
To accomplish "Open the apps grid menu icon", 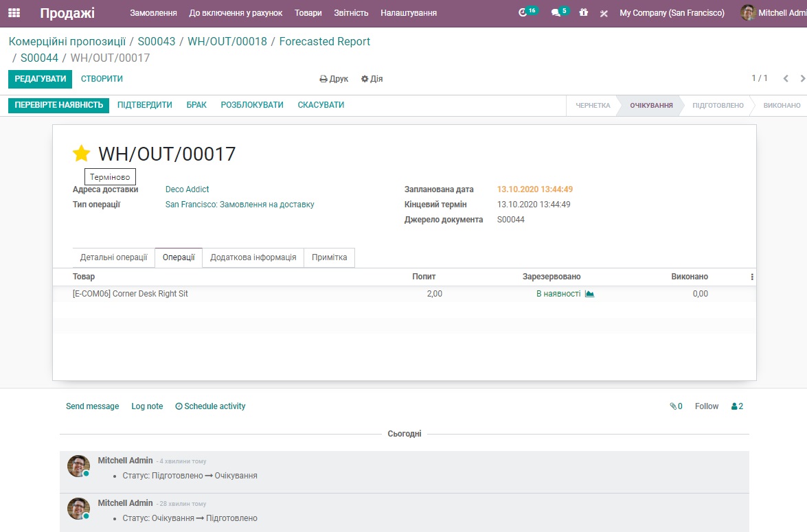I will pos(14,13).
